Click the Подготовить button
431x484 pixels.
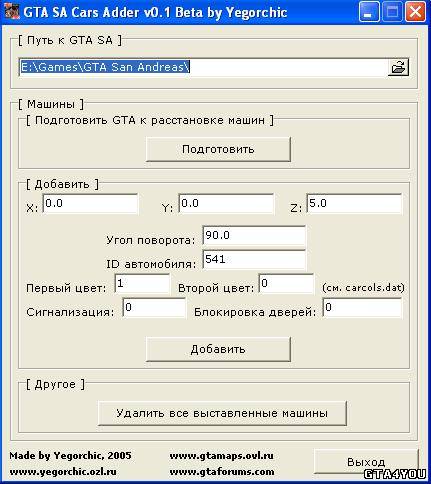tap(218, 149)
